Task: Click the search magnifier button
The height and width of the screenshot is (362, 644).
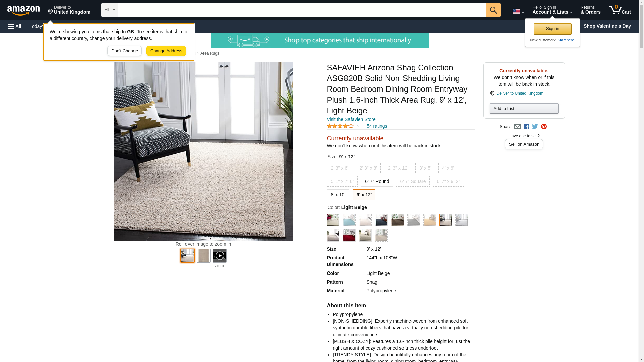Action: (493, 10)
